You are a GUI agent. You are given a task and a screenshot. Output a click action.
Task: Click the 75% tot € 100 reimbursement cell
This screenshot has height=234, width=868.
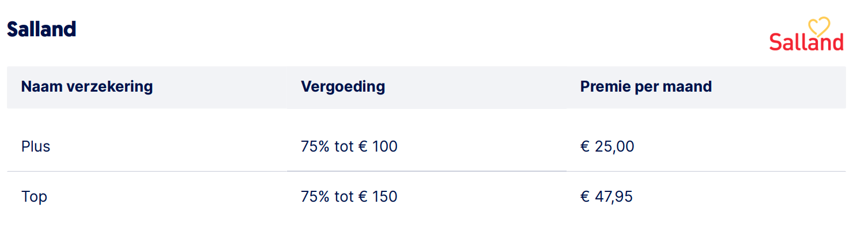[349, 146]
